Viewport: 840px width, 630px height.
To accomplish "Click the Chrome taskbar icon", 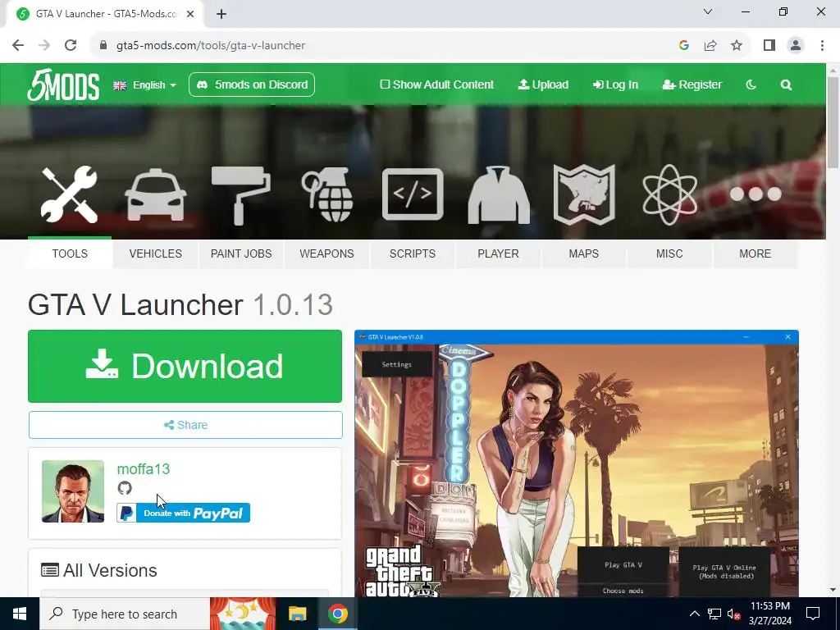I will pyautogui.click(x=338, y=614).
